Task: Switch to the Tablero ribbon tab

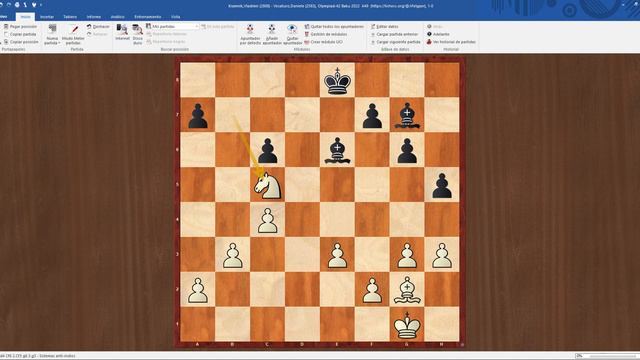Action: point(70,17)
